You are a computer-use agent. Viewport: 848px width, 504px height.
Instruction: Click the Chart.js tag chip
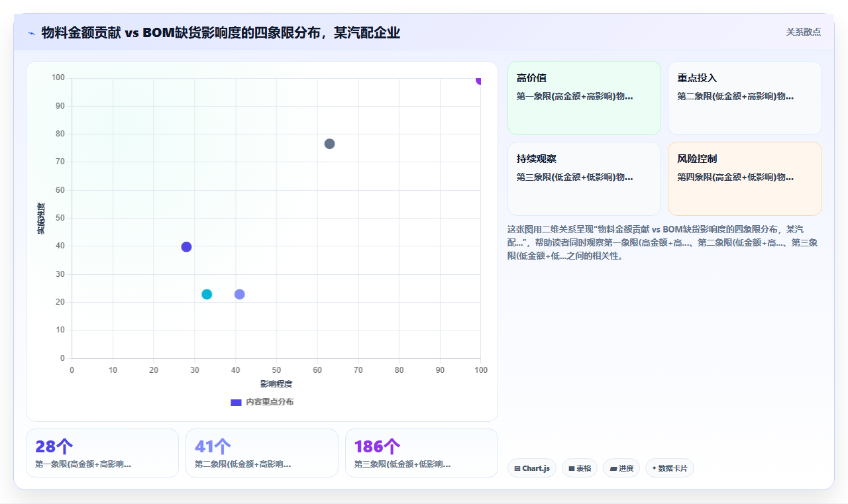point(532,468)
